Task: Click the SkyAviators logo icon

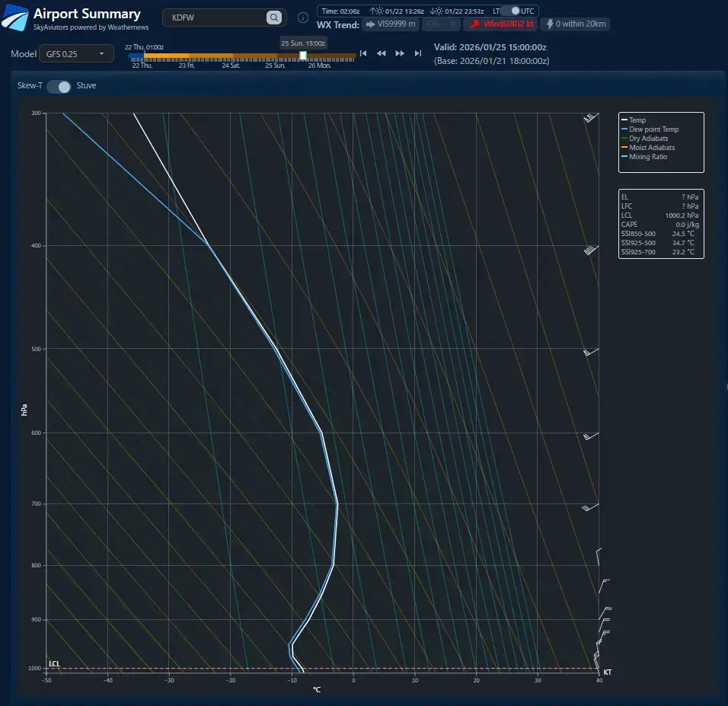Action: coord(15,18)
